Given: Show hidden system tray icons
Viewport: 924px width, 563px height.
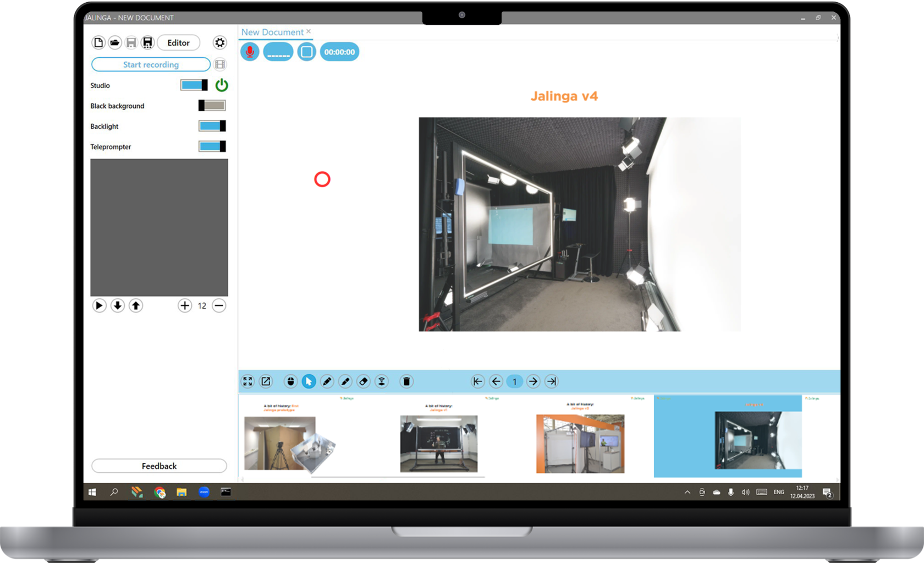Looking at the screenshot, I should tap(687, 492).
